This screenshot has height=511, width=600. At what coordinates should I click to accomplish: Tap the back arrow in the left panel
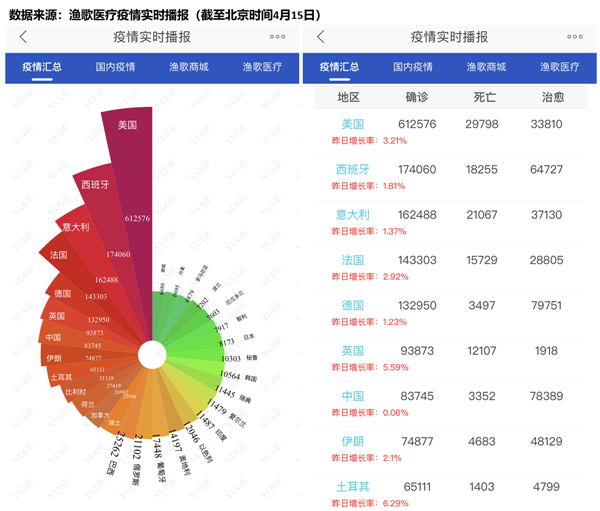pyautogui.click(x=23, y=37)
